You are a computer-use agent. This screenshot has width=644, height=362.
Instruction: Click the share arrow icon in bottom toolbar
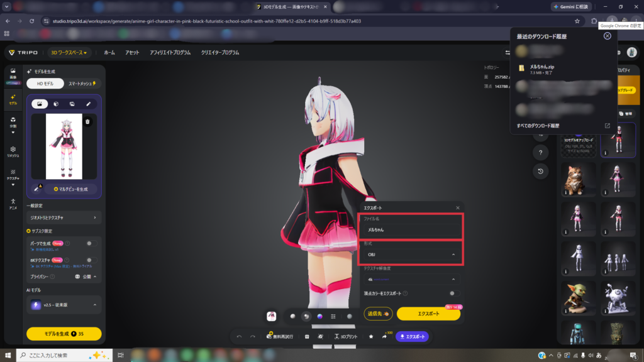click(384, 337)
